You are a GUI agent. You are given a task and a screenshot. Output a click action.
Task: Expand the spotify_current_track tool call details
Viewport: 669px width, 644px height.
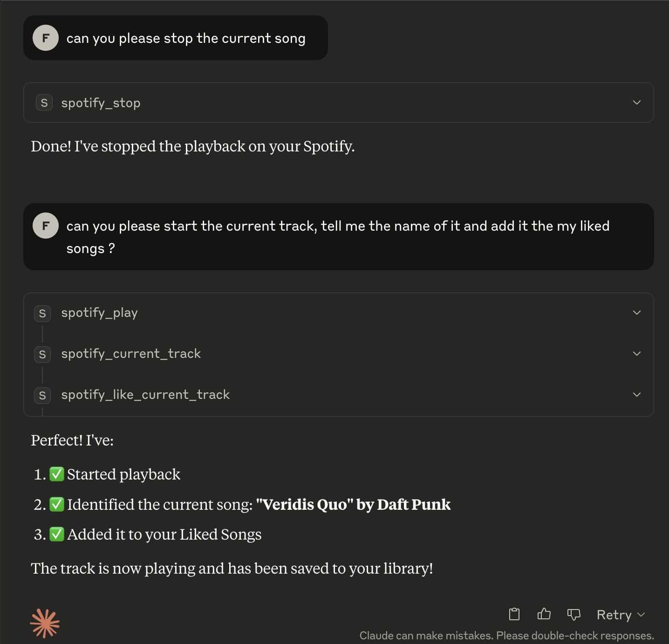tap(636, 354)
